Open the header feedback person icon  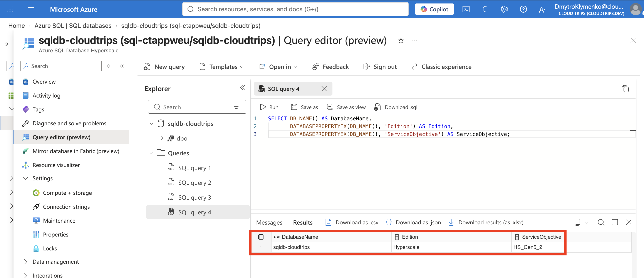tap(542, 9)
